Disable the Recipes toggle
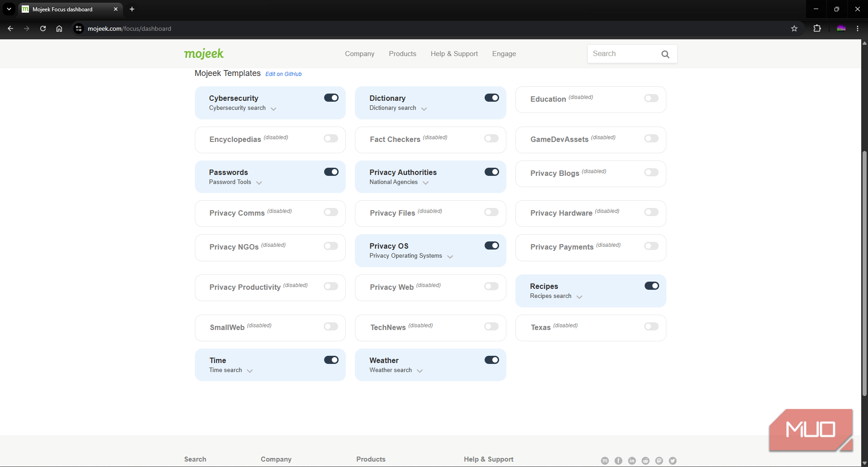This screenshot has width=868, height=467. coord(652,286)
